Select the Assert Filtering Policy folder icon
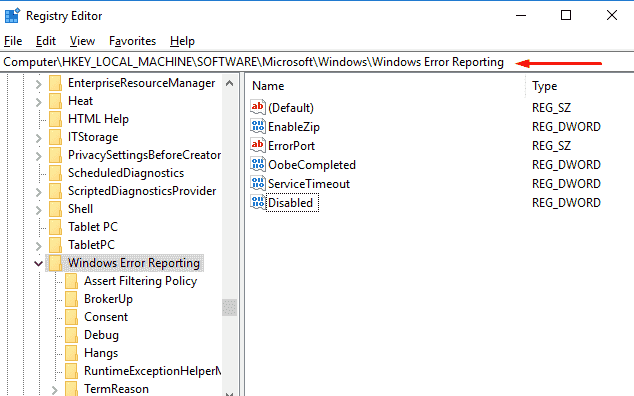 [x=72, y=281]
